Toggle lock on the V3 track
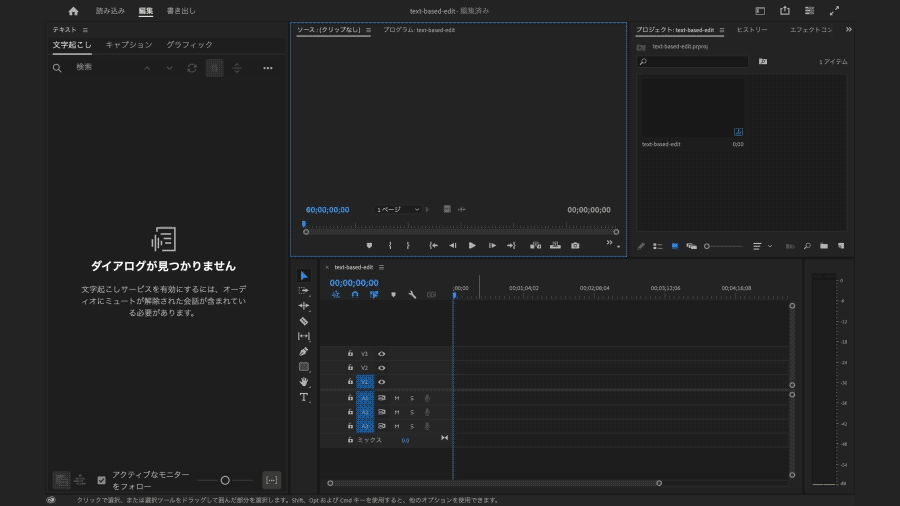 pyautogui.click(x=350, y=353)
